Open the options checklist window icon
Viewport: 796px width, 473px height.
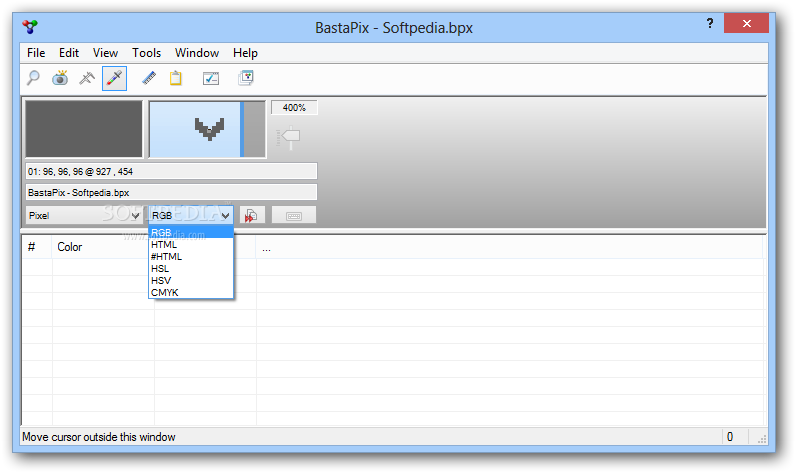(x=211, y=78)
